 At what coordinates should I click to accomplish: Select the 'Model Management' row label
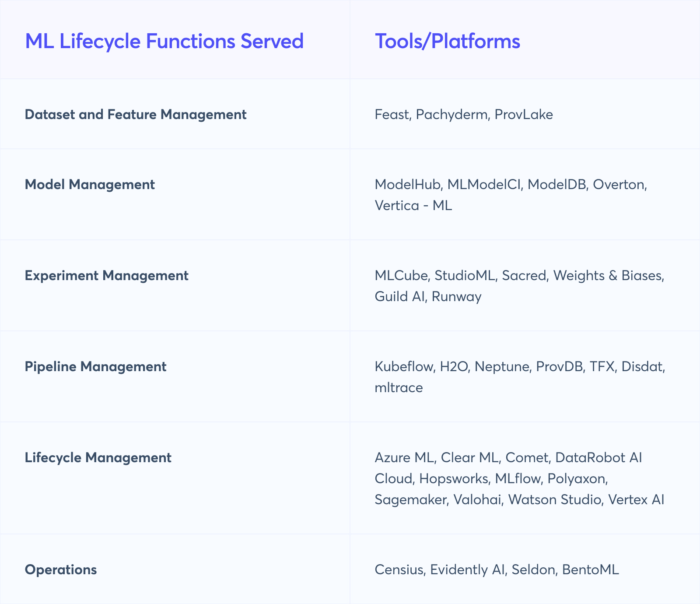tap(90, 184)
